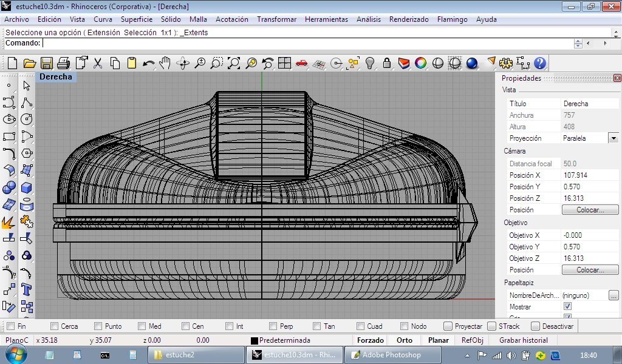The image size is (622, 364).
Task: Select the Pan view hand tool
Action: 165,63
